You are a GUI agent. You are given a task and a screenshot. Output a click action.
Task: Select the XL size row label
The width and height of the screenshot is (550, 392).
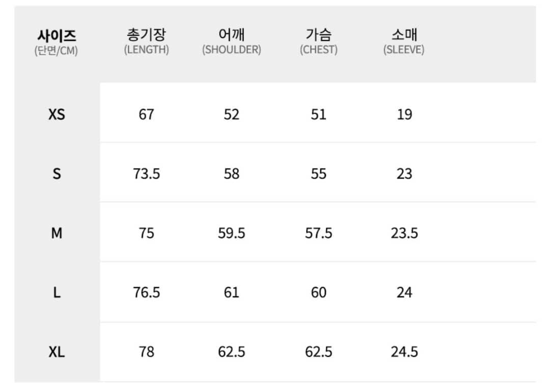[x=57, y=352]
